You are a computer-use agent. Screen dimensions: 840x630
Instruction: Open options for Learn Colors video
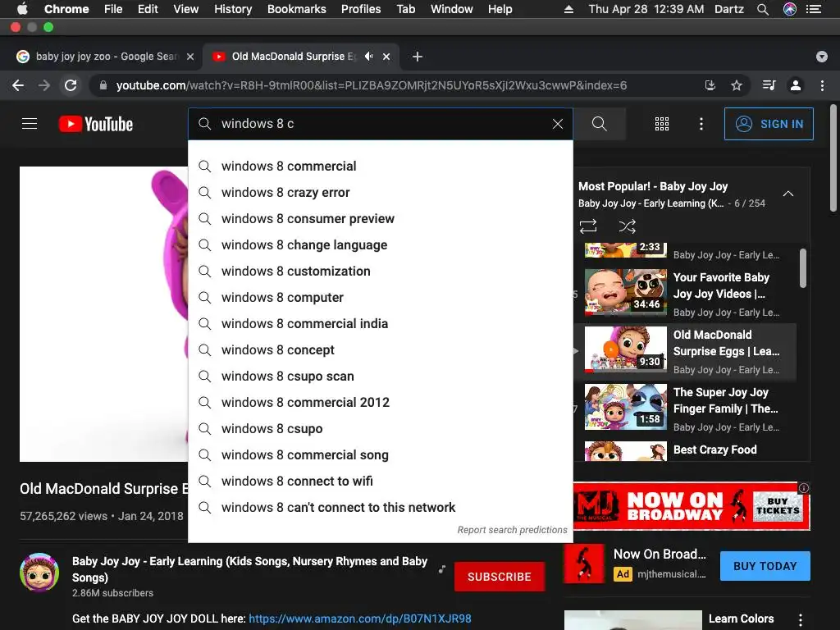pyautogui.click(x=801, y=620)
